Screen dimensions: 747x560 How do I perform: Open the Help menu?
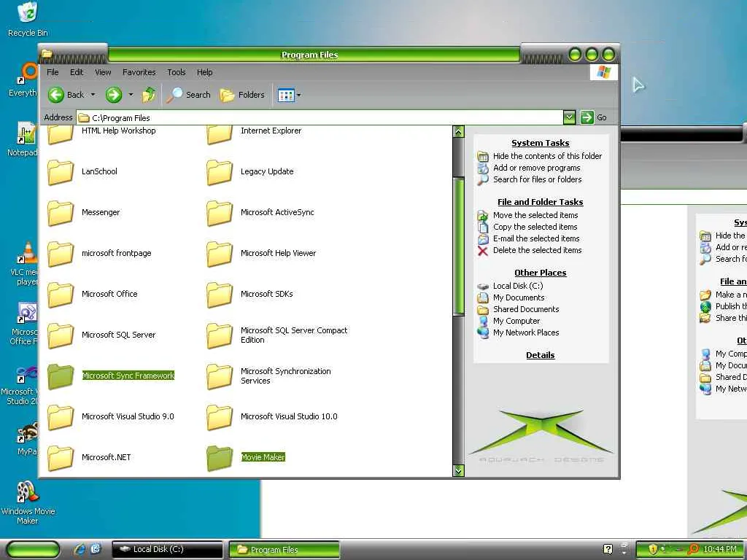click(x=204, y=72)
